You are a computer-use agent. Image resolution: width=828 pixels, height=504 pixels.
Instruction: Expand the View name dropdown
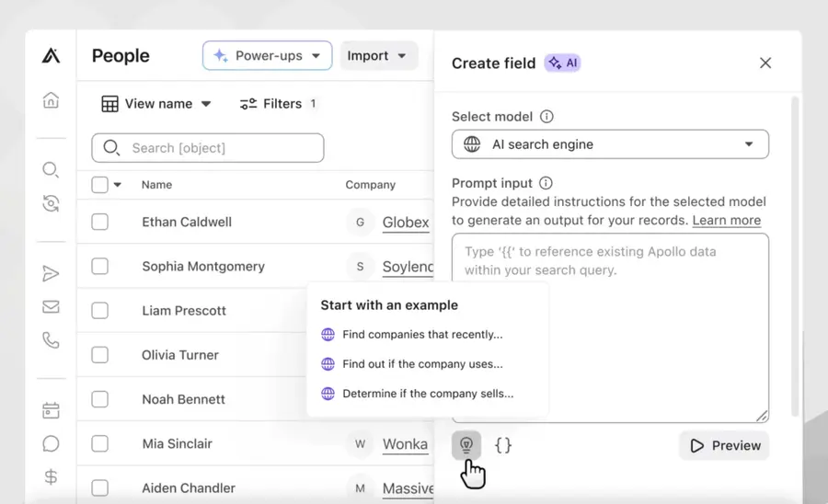pos(156,103)
